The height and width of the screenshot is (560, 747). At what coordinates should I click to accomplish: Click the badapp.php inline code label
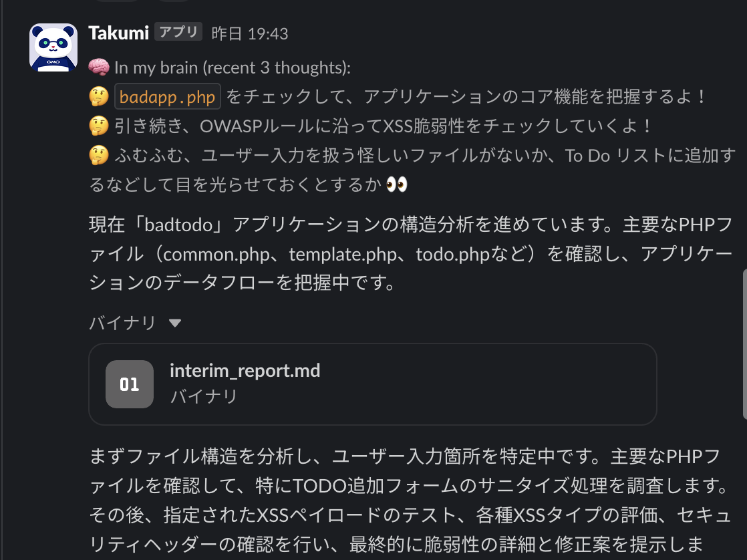coord(167,97)
